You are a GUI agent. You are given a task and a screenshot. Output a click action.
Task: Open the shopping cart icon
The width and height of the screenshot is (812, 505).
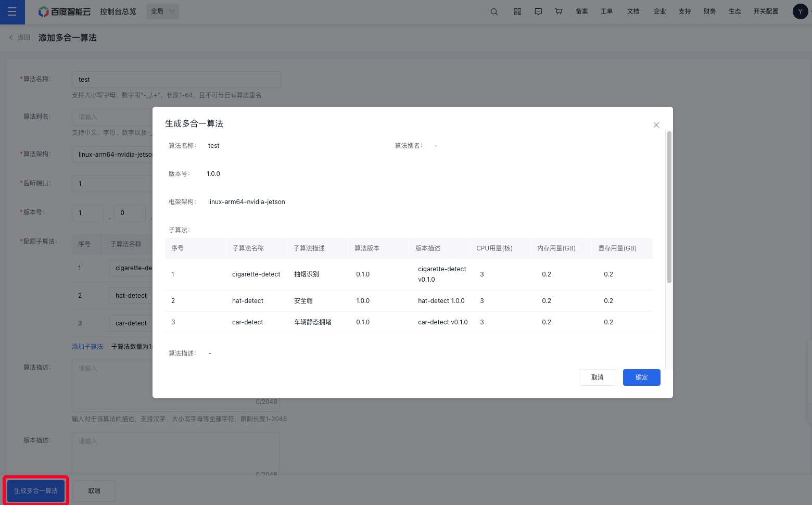tap(559, 11)
